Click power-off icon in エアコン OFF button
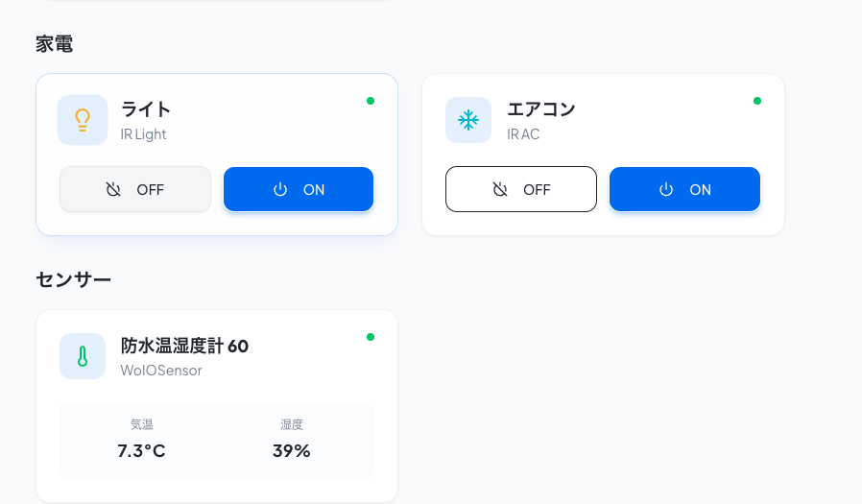The width and height of the screenshot is (862, 504). coord(500,190)
